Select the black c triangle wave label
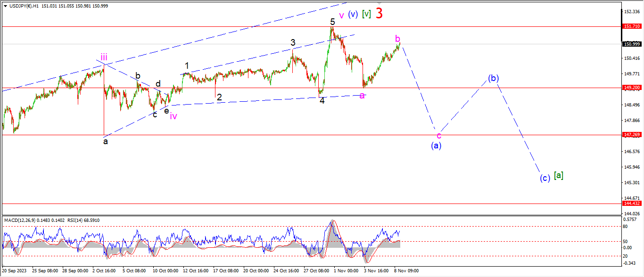 click(155, 114)
